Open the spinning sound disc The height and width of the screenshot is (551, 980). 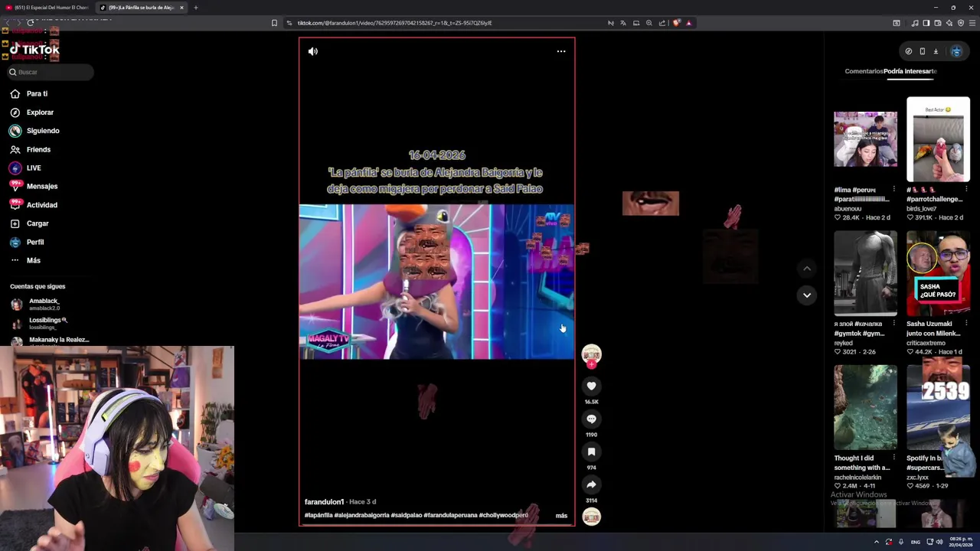pos(591,517)
